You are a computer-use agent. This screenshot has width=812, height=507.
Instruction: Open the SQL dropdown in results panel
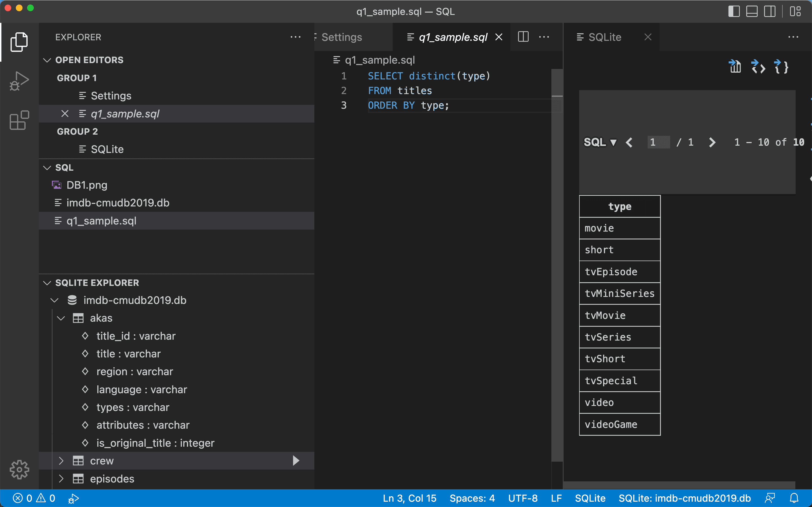point(600,142)
